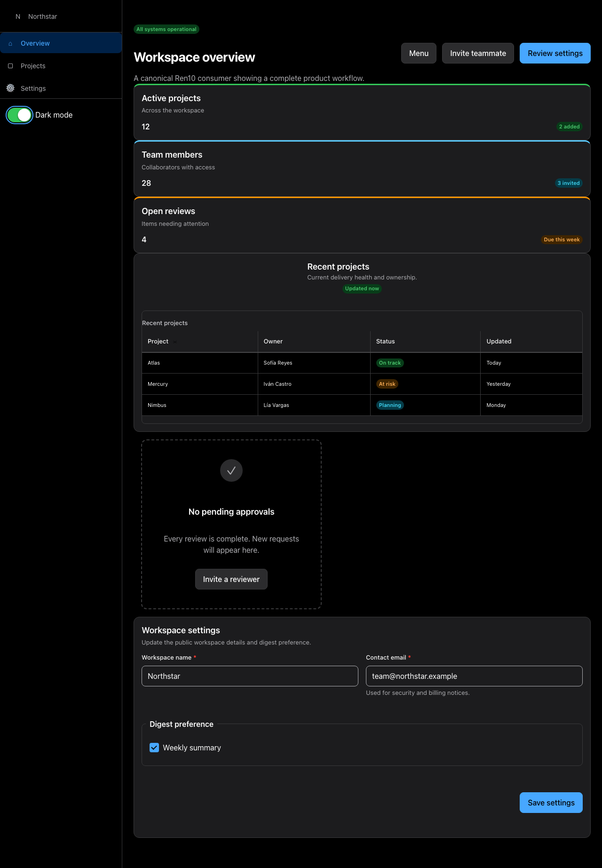Click the 2 added badge
The height and width of the screenshot is (868, 602).
pos(569,127)
